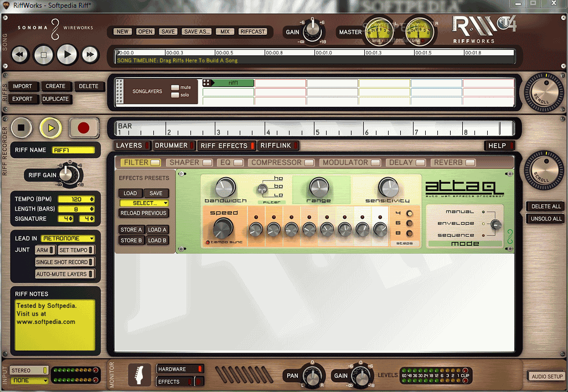Viewport: 568px width, 392px height.
Task: Switch to RIFF EFFECTS tab
Action: (x=227, y=146)
